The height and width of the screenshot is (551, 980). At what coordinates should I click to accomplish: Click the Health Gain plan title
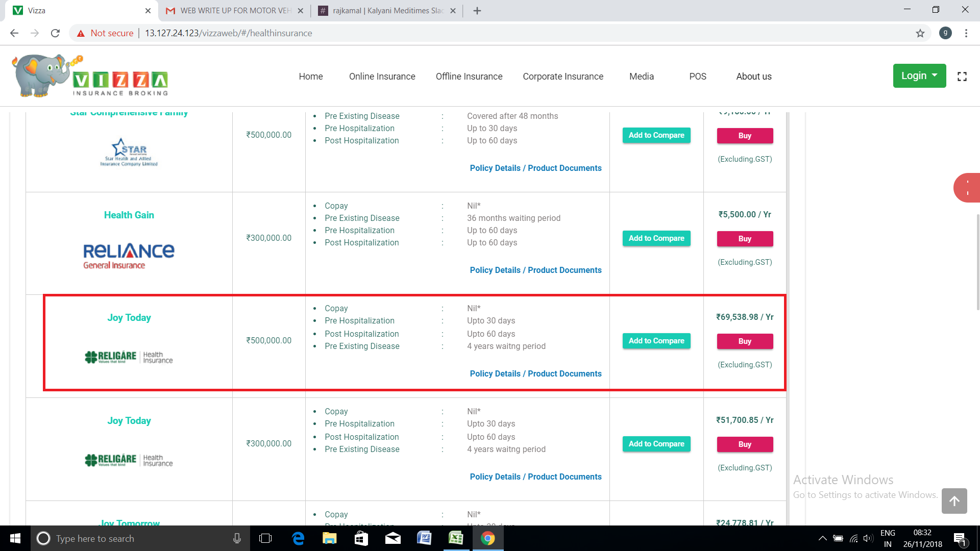(x=129, y=215)
